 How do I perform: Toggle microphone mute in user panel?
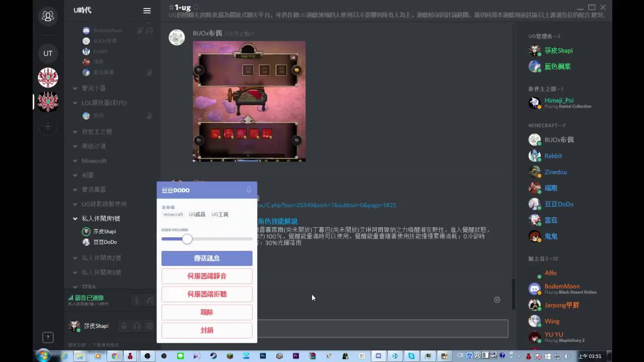point(124,326)
